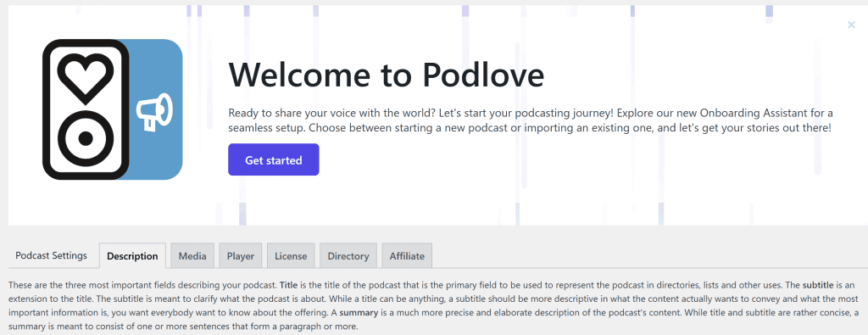
Task: Click the Get started button
Action: [274, 159]
